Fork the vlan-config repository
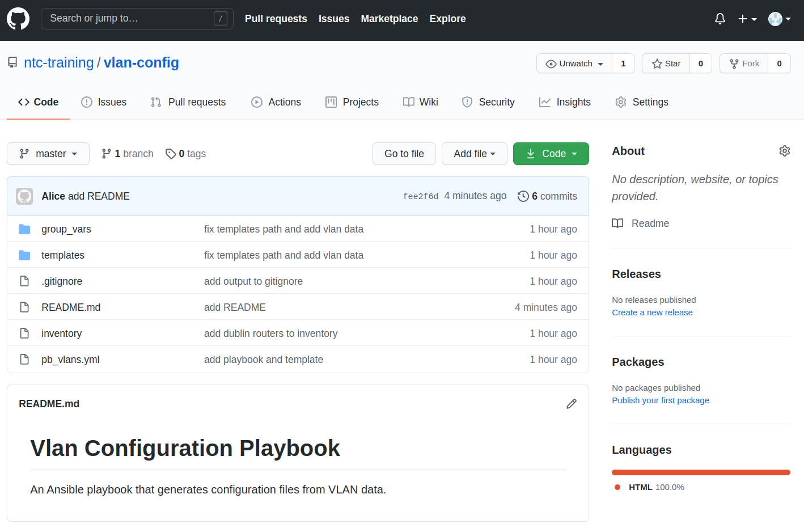Screen dimensions: 804x532 pyautogui.click(x=744, y=64)
